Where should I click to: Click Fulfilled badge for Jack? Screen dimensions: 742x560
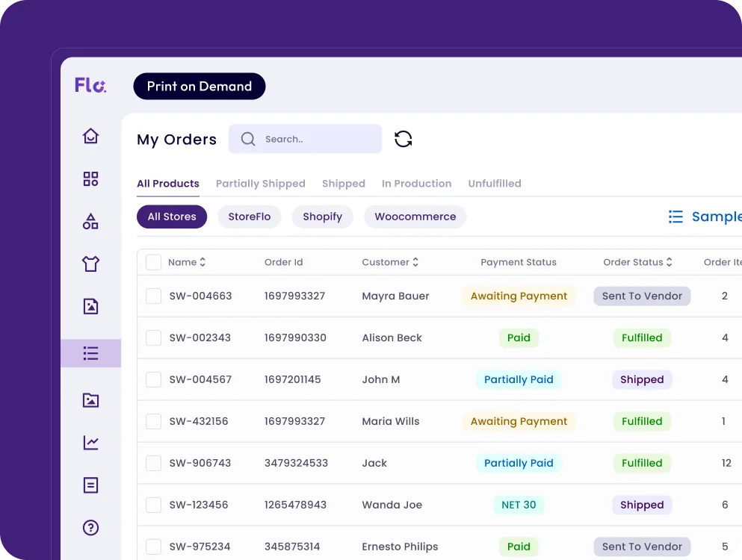point(642,463)
